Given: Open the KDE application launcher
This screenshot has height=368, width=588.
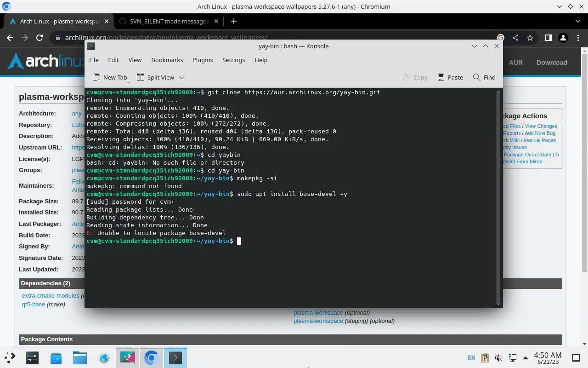Looking at the screenshot, I should [10, 357].
